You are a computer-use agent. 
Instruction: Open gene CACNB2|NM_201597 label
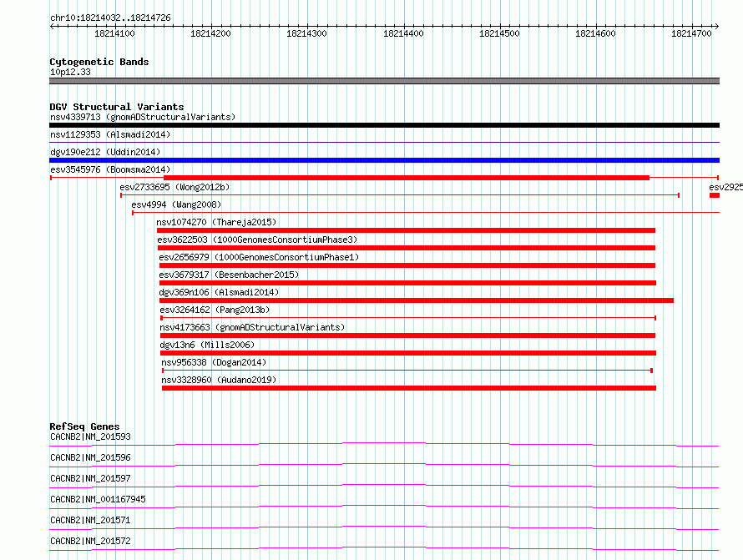[90, 478]
